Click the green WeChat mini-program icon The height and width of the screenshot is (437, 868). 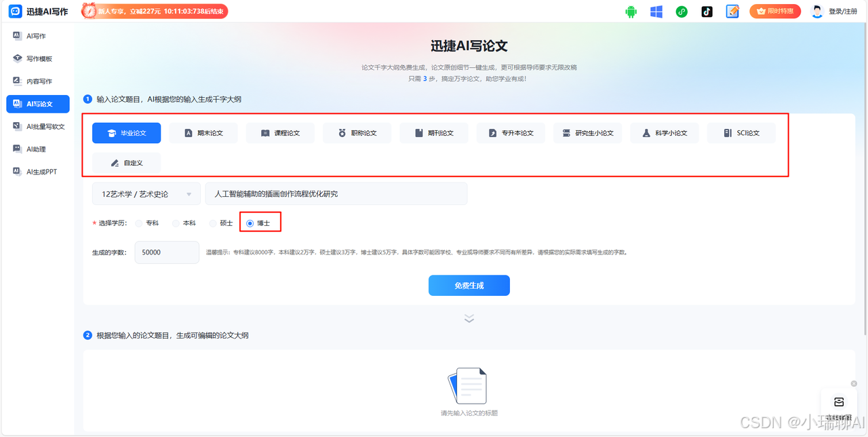682,12
